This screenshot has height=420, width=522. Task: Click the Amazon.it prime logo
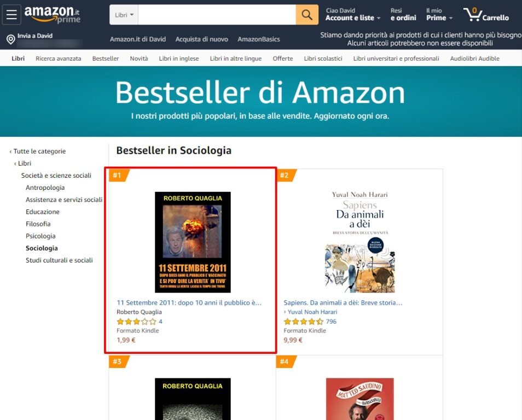coord(53,15)
